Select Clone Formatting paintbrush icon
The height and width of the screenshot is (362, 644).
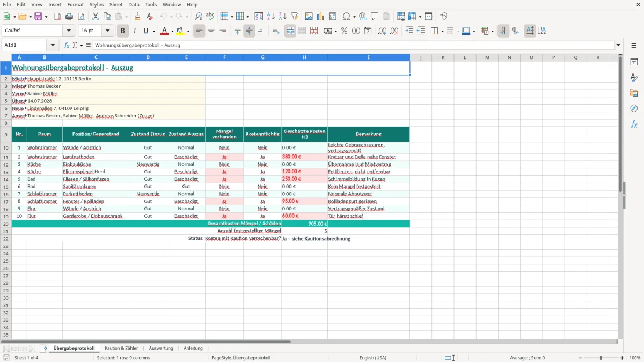click(x=138, y=17)
